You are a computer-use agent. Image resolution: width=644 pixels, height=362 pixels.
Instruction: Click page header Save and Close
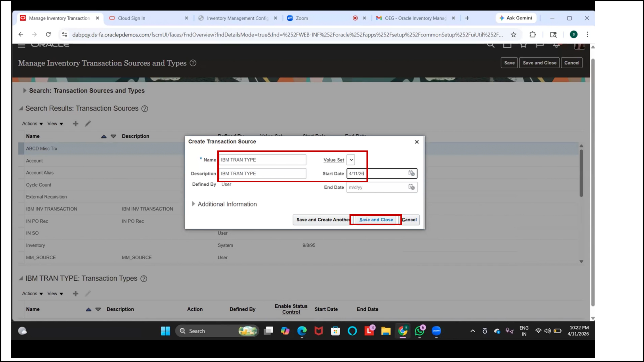pyautogui.click(x=539, y=63)
